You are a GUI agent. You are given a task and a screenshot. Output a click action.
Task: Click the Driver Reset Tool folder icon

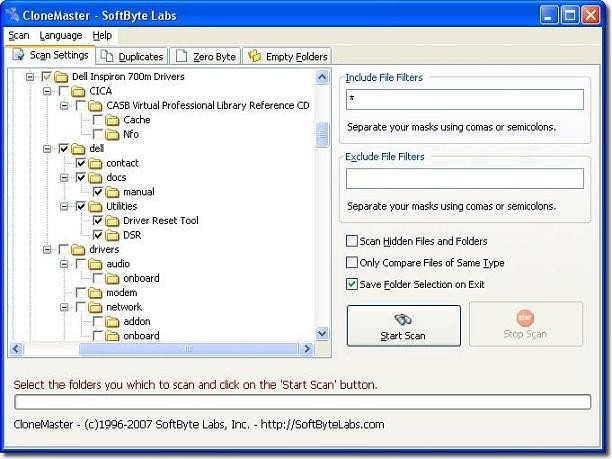click(112, 221)
